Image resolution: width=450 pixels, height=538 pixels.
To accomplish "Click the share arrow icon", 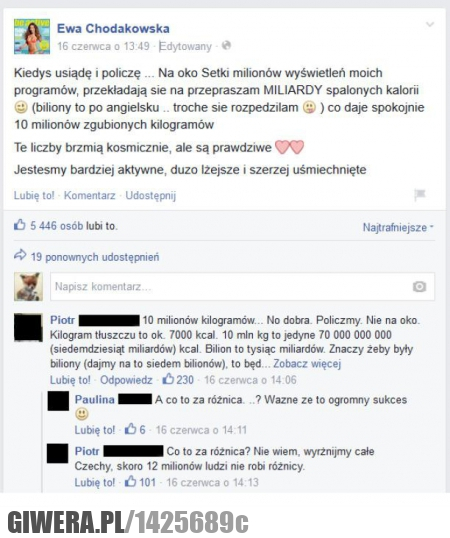I will [x=20, y=255].
